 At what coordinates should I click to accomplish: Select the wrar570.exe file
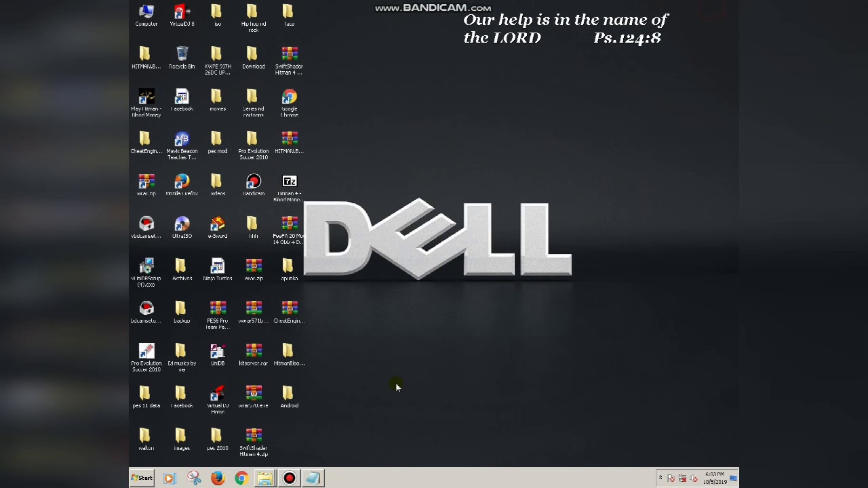[254, 398]
